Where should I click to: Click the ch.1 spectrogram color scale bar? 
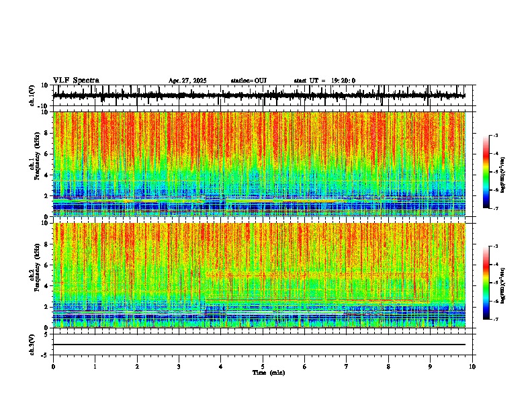pos(486,172)
